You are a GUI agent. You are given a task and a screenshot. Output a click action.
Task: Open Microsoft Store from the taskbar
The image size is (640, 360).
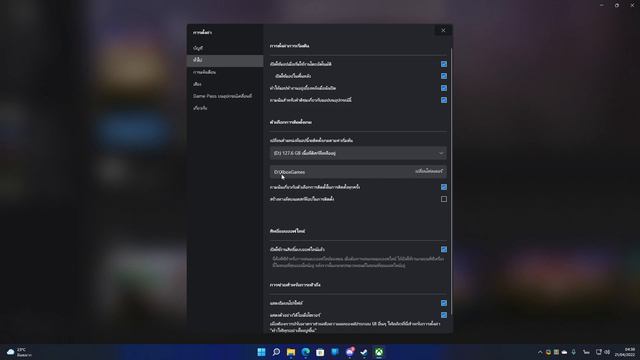320,352
